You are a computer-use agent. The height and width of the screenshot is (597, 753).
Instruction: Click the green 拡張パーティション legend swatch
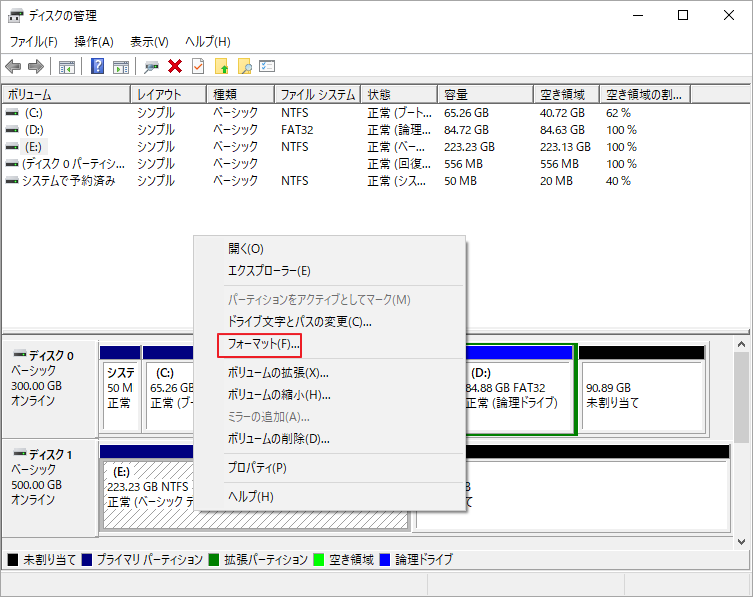pyautogui.click(x=214, y=560)
